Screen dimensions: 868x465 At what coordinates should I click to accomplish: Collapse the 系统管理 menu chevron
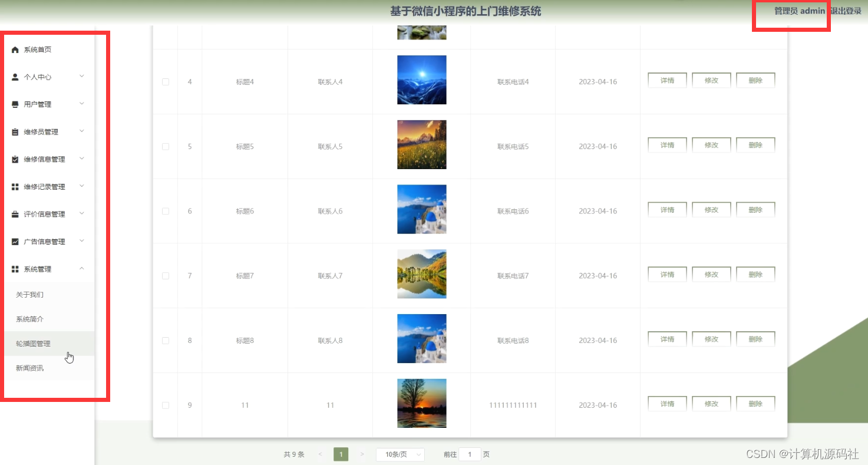pyautogui.click(x=82, y=269)
